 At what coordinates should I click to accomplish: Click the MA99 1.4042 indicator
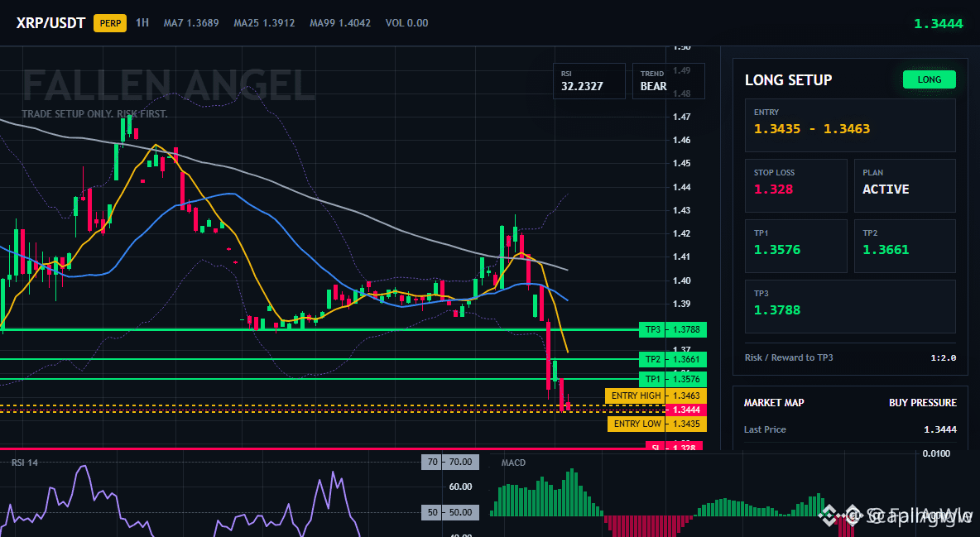(x=340, y=23)
